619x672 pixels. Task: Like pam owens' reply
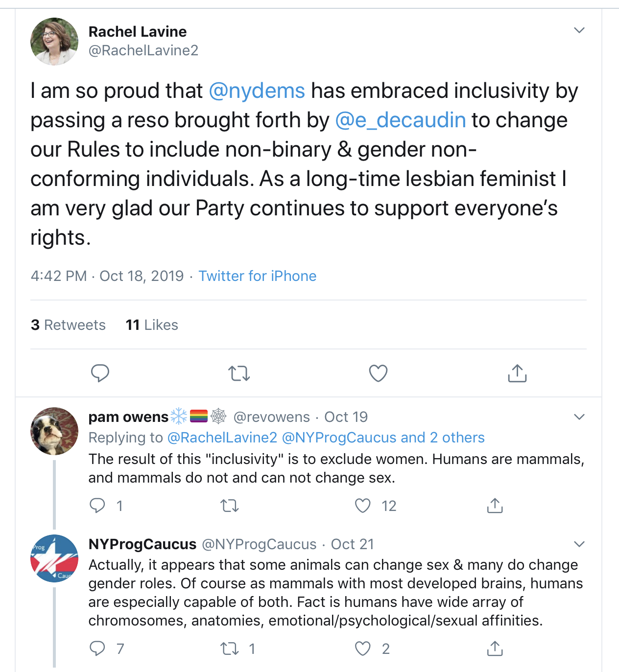tap(363, 506)
